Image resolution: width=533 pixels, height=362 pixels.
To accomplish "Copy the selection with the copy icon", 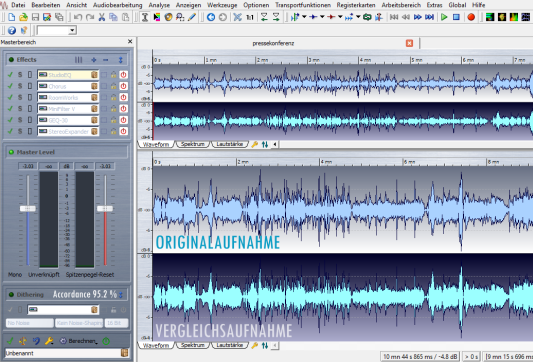I will 113,17.
